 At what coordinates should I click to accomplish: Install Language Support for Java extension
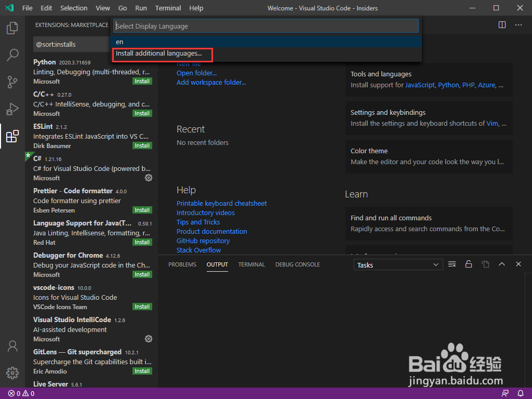coord(142,242)
